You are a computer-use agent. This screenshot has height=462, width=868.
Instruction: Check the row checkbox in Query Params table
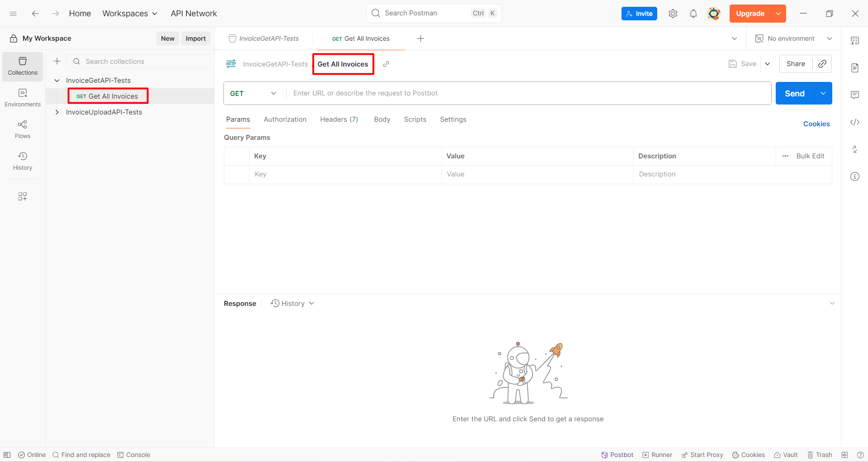[x=237, y=174]
